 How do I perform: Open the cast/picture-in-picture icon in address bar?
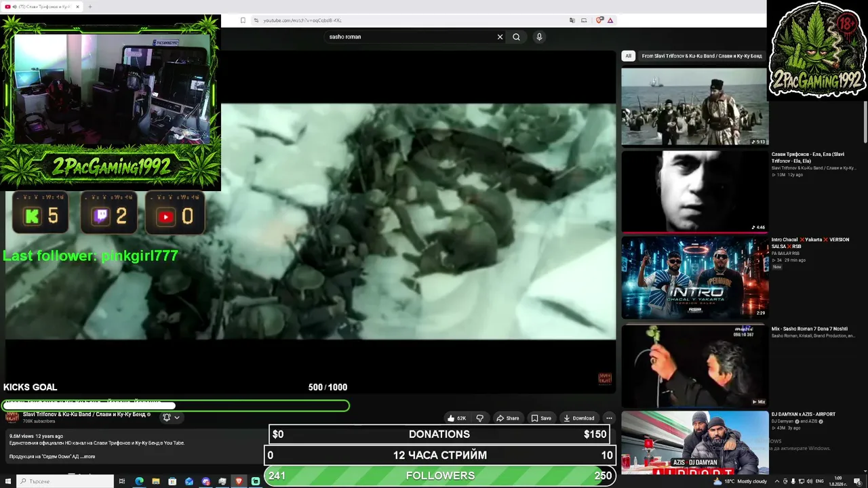coord(584,20)
